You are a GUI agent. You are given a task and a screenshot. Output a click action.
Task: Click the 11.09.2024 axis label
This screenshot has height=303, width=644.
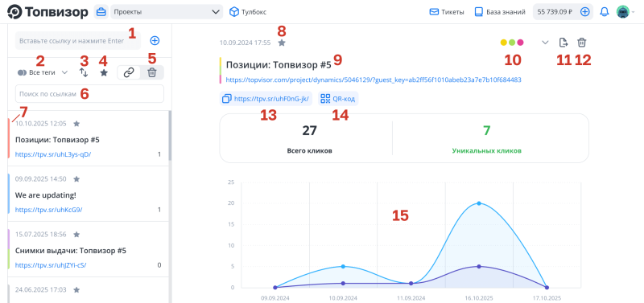(411, 298)
